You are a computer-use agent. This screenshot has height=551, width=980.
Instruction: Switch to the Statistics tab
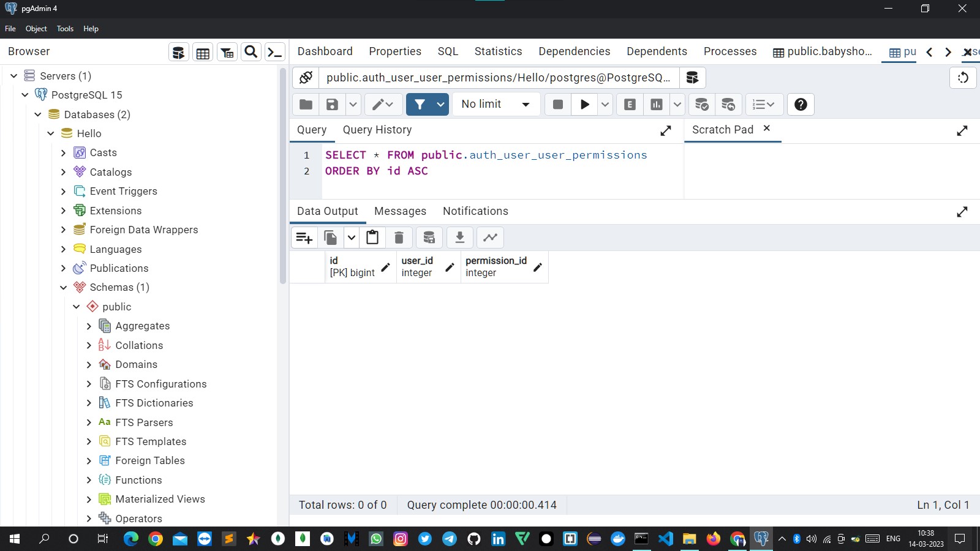[499, 51]
